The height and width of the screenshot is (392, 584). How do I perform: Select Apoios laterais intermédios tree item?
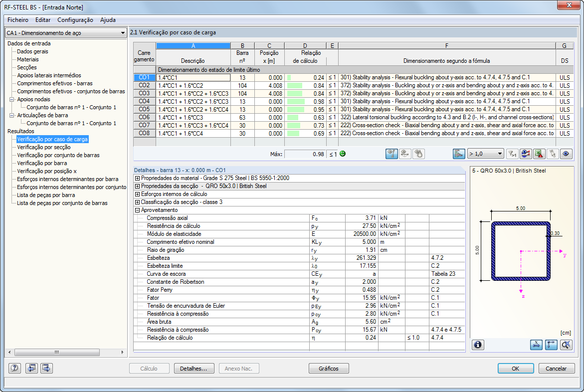[x=49, y=75]
